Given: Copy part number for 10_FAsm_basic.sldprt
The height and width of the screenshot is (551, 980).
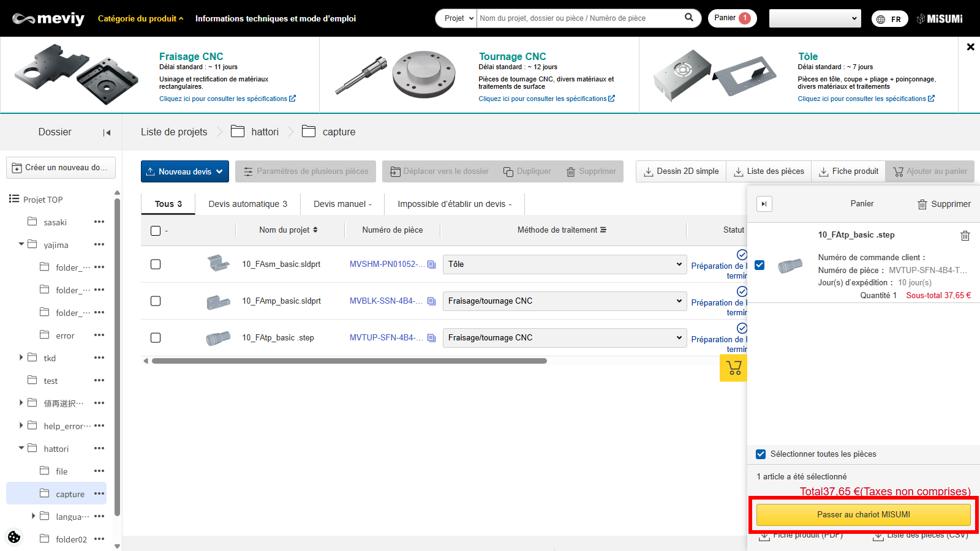Looking at the screenshot, I should tap(432, 264).
